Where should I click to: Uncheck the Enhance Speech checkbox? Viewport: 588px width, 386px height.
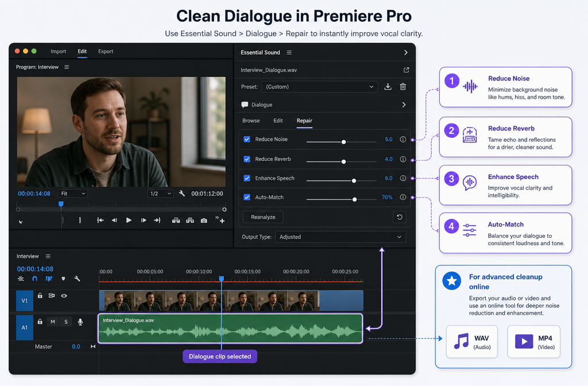tap(247, 178)
